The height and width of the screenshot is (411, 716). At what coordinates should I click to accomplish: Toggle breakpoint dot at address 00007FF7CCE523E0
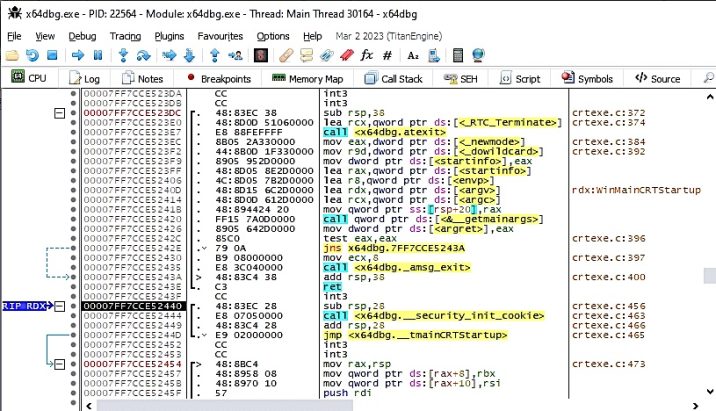click(75, 123)
